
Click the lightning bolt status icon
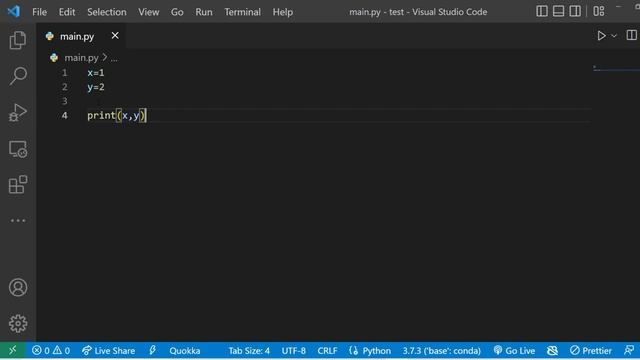pyautogui.click(x=153, y=350)
